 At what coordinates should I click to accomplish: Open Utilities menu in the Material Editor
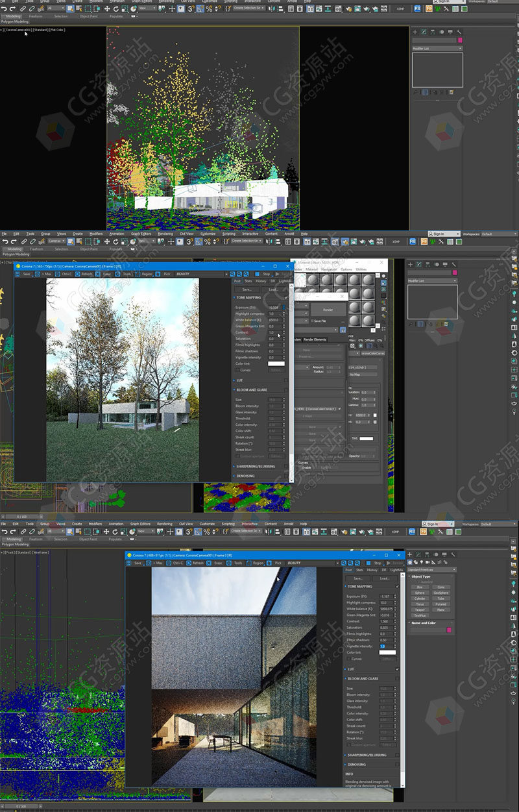(x=361, y=269)
